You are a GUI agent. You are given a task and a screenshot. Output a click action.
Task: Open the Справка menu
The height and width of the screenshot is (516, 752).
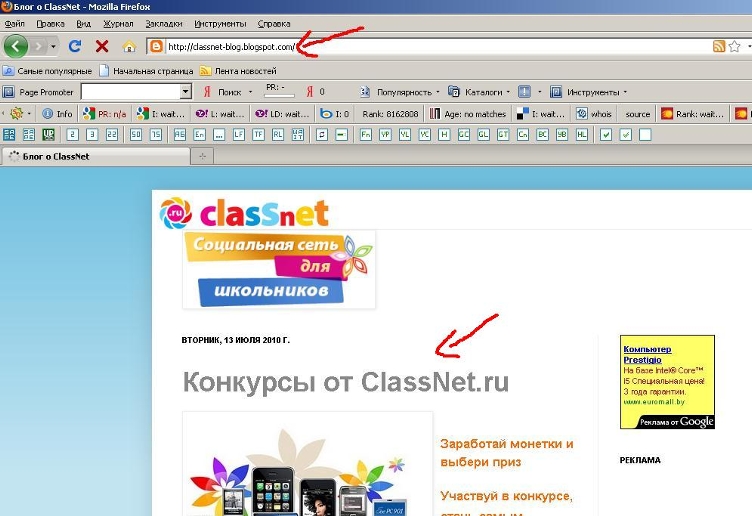[x=274, y=23]
